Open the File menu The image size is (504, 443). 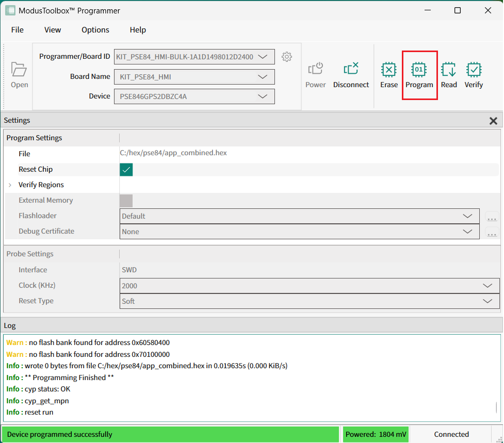coord(18,30)
